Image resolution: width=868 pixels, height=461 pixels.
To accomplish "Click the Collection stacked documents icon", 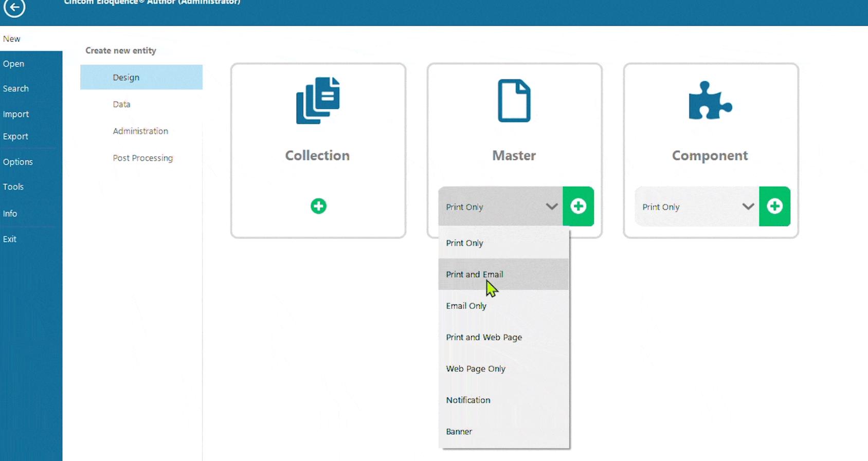I will coord(318,100).
